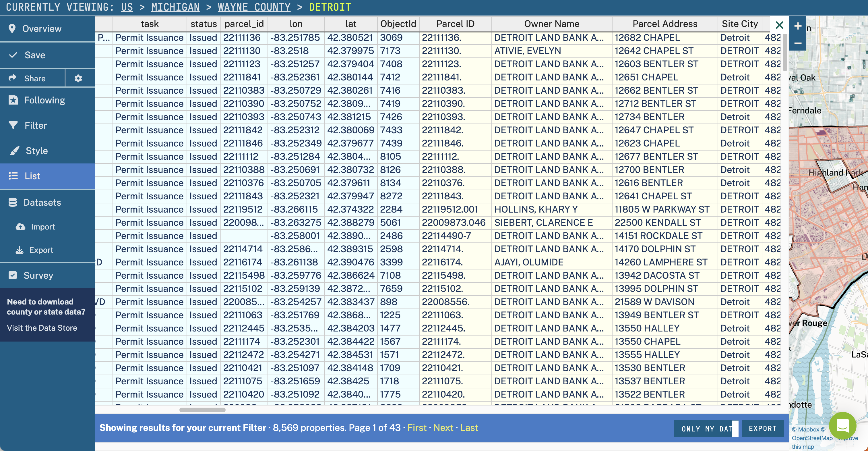This screenshot has height=451, width=868.
Task: Select address cell 12682 CHAPEL
Action: click(x=665, y=38)
